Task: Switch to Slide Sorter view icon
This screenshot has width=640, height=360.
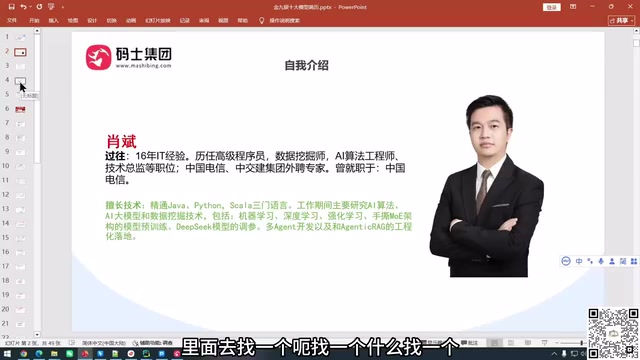Action: (511, 343)
